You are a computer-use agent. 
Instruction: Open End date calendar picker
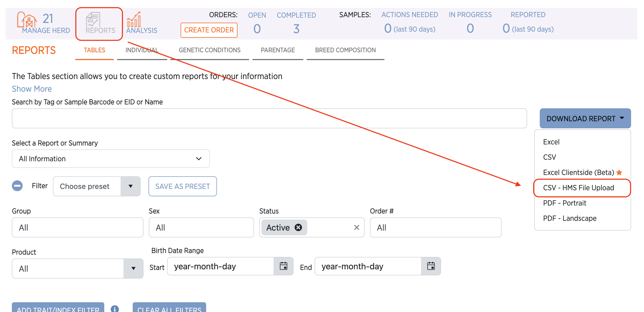[x=431, y=266]
